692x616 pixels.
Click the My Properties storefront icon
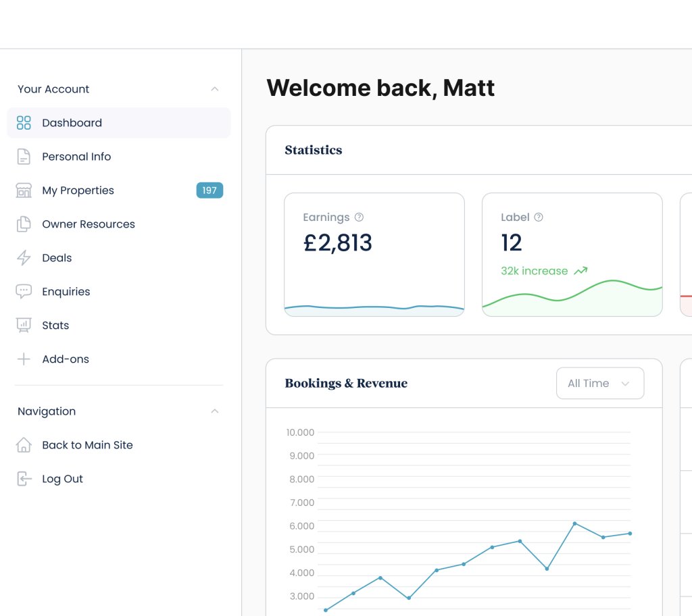pos(24,190)
